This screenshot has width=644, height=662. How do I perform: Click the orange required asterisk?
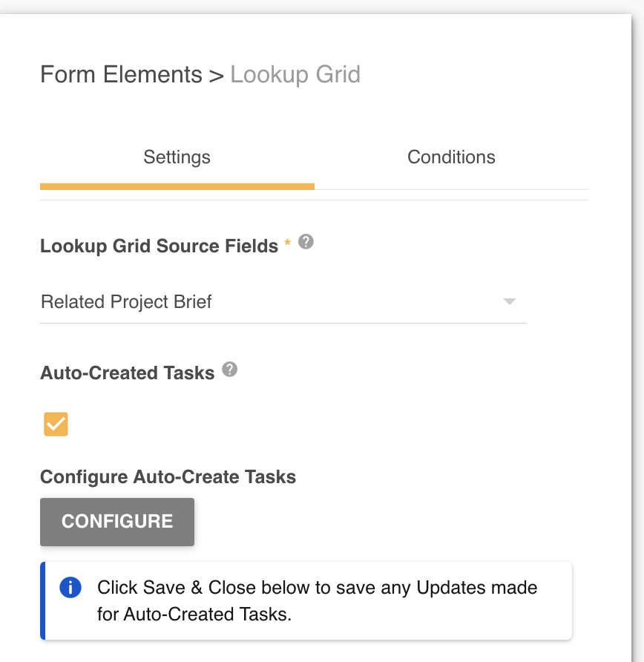coord(288,243)
